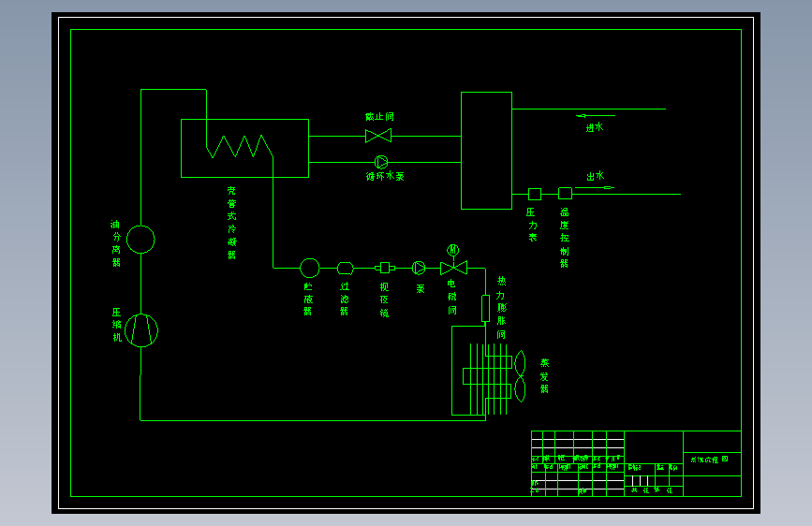This screenshot has width=812, height=526.
Task: Click the 循环水泵 label
Action: (x=385, y=176)
